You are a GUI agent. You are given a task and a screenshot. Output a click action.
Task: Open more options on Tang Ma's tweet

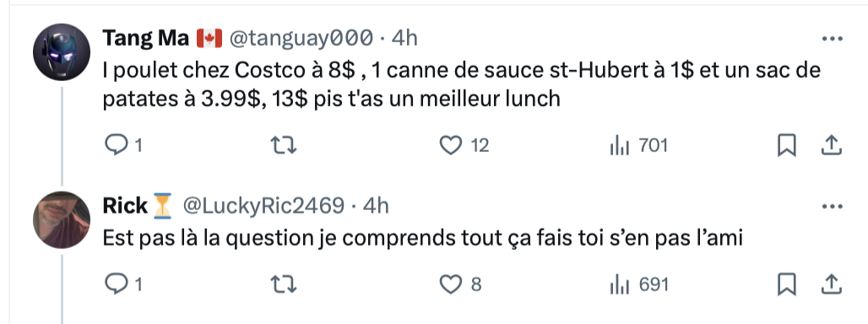(x=832, y=39)
